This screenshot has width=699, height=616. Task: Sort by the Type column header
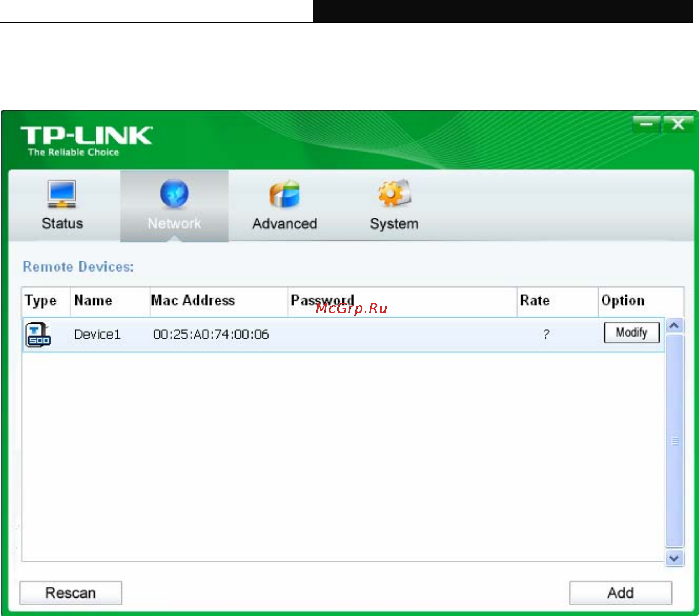(x=46, y=301)
